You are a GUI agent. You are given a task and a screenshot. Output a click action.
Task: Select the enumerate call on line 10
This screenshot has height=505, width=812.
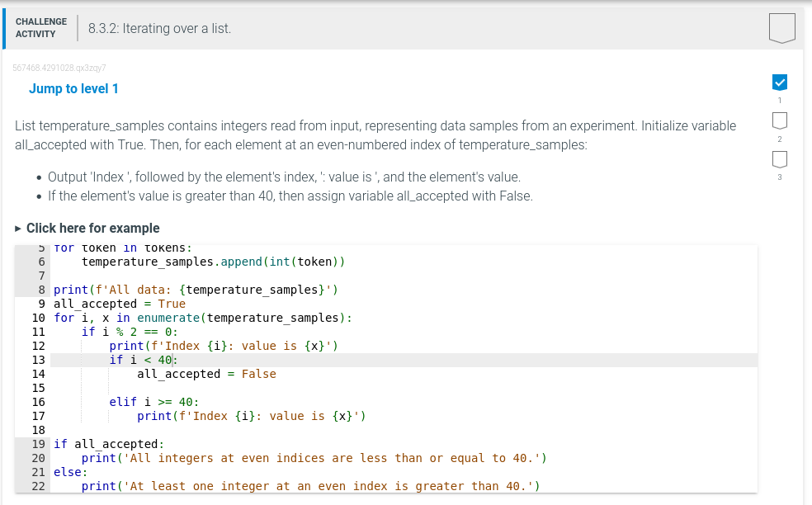[x=174, y=318]
